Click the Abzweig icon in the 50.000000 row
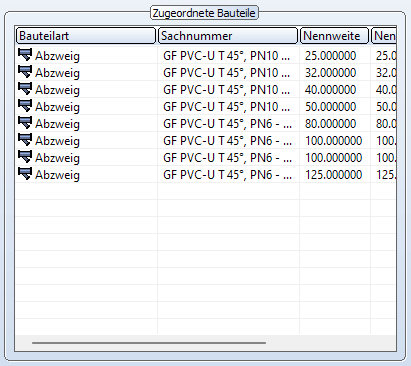This screenshot has height=366, width=411. 25,106
